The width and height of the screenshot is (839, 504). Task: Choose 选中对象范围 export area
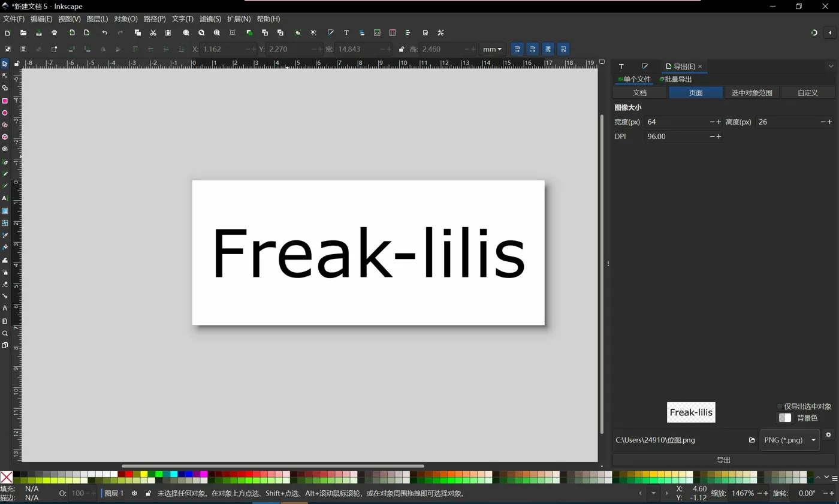pos(752,93)
